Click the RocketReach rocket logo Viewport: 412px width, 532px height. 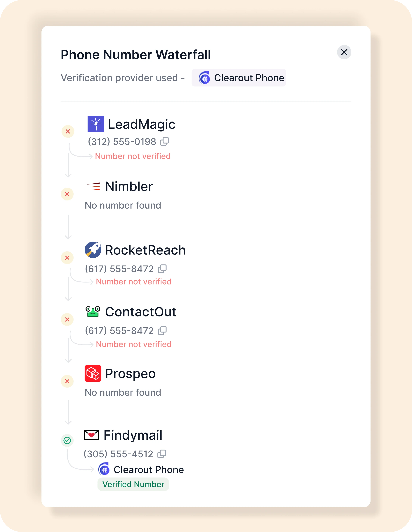tap(93, 250)
